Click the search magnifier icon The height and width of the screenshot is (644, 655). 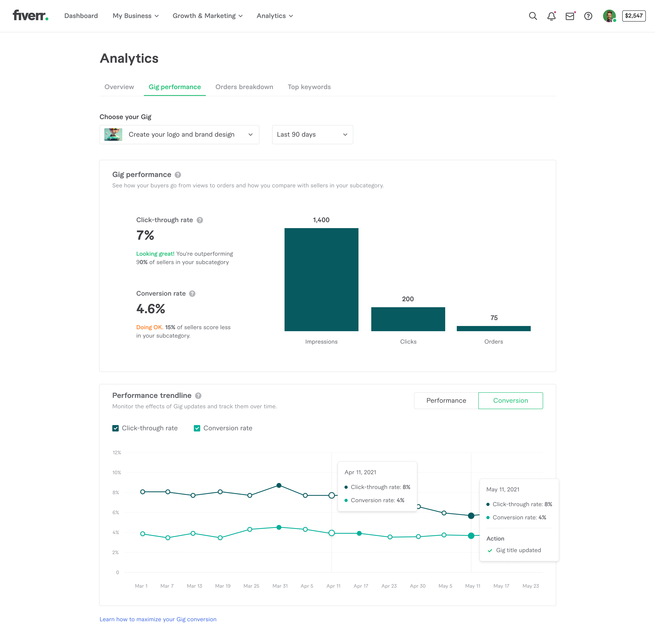click(x=533, y=16)
